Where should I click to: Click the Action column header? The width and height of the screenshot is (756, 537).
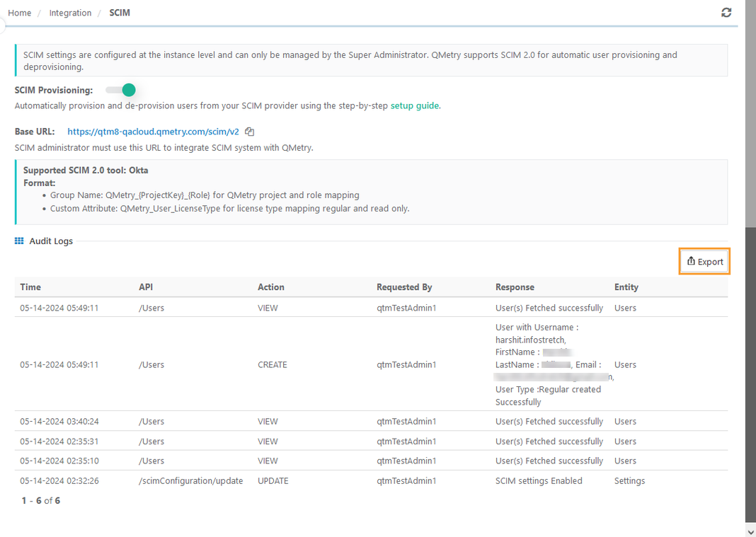(270, 287)
